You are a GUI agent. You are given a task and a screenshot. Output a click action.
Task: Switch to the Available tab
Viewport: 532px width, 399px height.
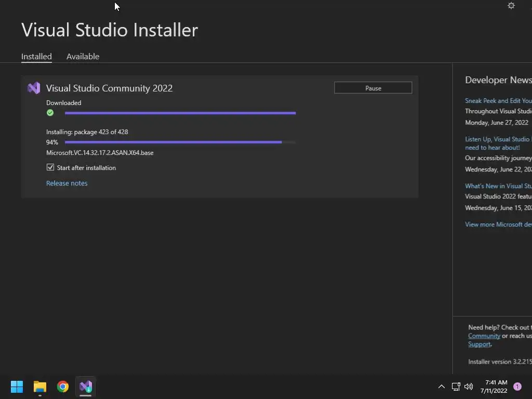[83, 56]
